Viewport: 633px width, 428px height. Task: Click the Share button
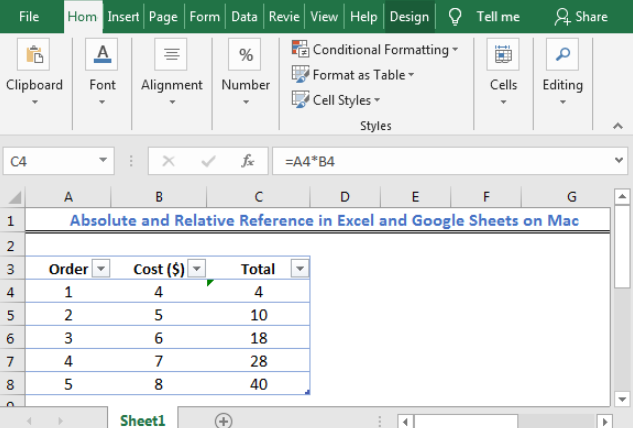click(581, 16)
